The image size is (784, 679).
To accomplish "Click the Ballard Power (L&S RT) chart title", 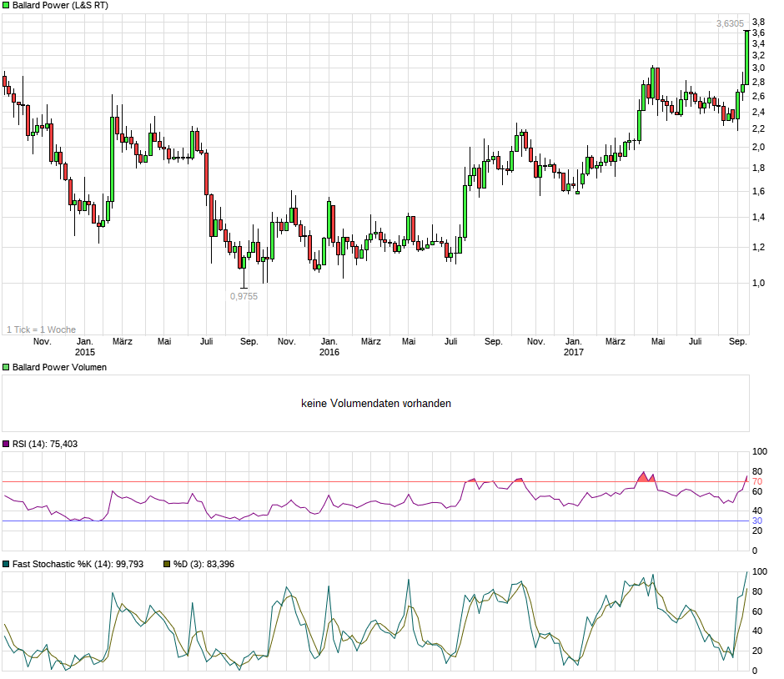I will click(60, 5).
